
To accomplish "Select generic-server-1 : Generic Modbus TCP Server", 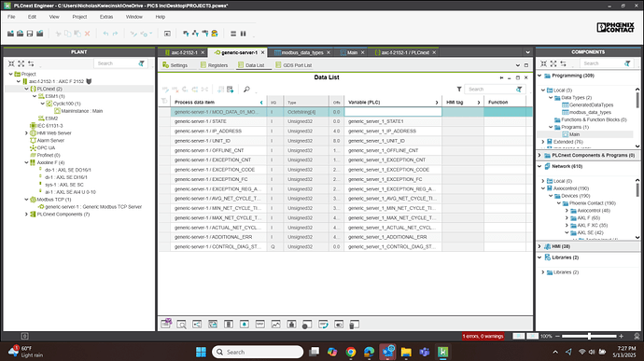I will tap(93, 207).
